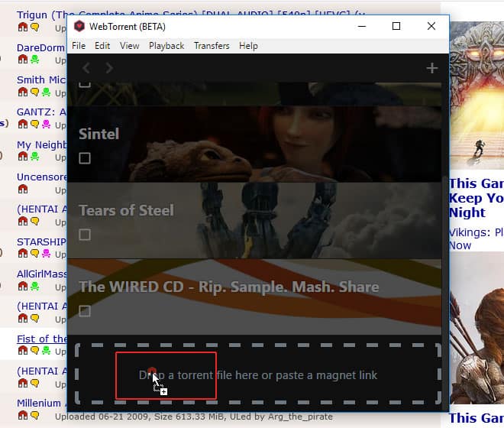Open the Help menu
The image size is (504, 428).
click(248, 46)
